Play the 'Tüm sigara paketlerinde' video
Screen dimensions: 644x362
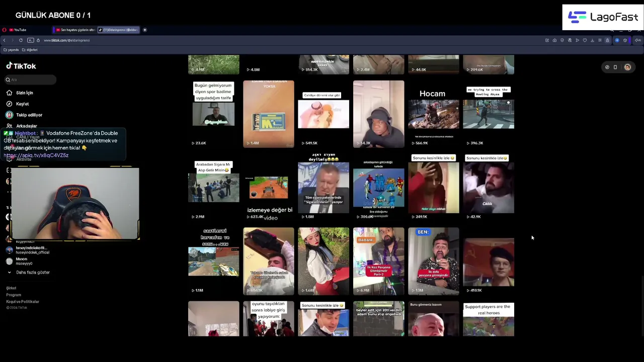[x=324, y=188]
